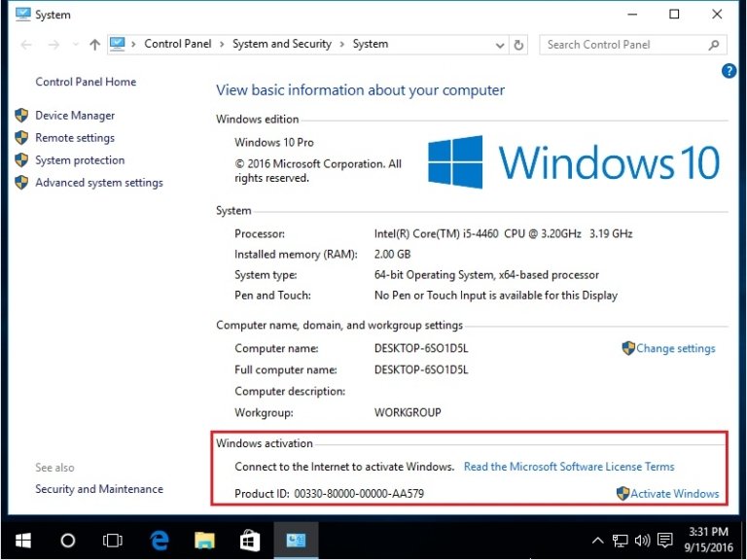747x560 pixels.
Task: Go up one level with up arrow
Action: coord(94,45)
